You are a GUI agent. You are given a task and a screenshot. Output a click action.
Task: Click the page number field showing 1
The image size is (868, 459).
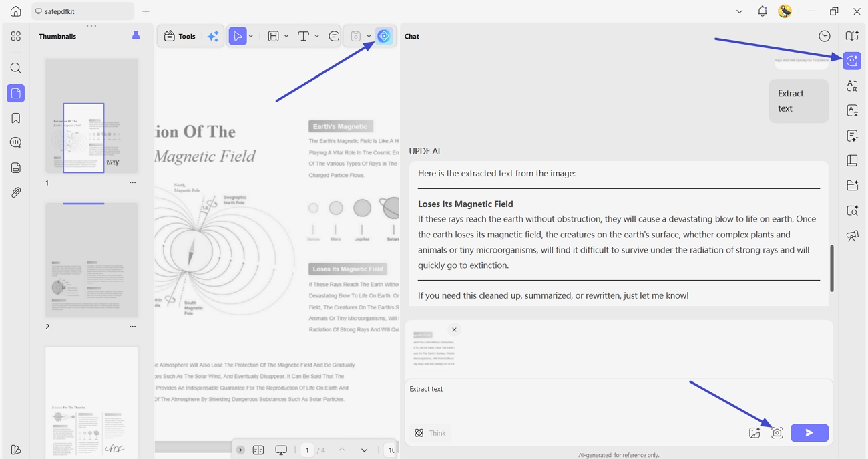coord(307,450)
